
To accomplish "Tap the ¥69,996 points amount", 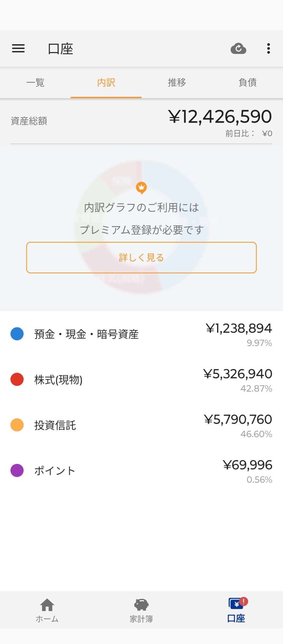I will [247, 465].
